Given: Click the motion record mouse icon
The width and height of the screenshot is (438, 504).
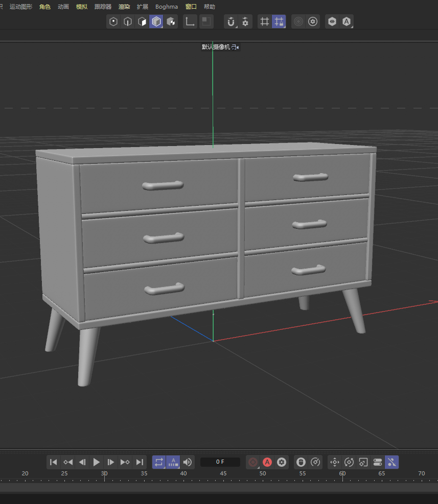Looking at the screenshot, I should point(301,462).
